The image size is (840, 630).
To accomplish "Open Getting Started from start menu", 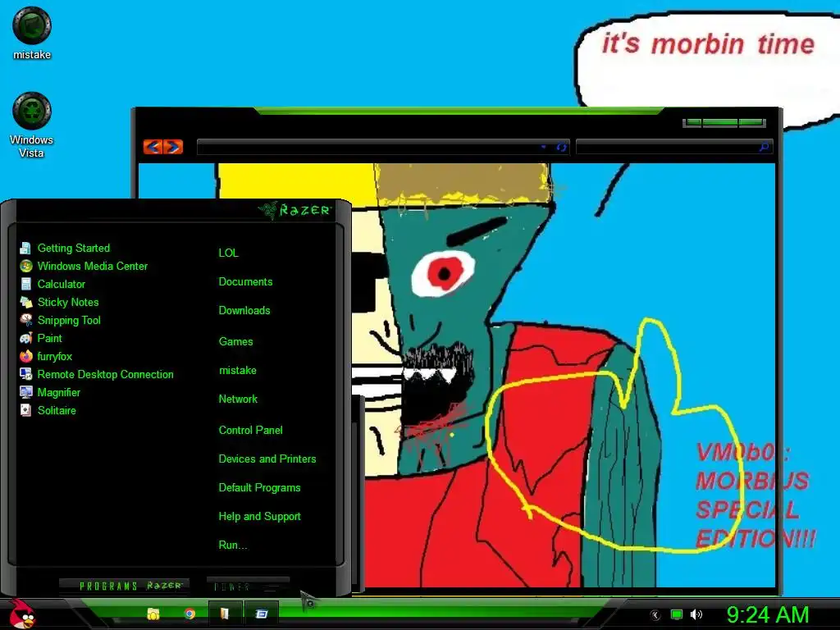I will coord(73,248).
